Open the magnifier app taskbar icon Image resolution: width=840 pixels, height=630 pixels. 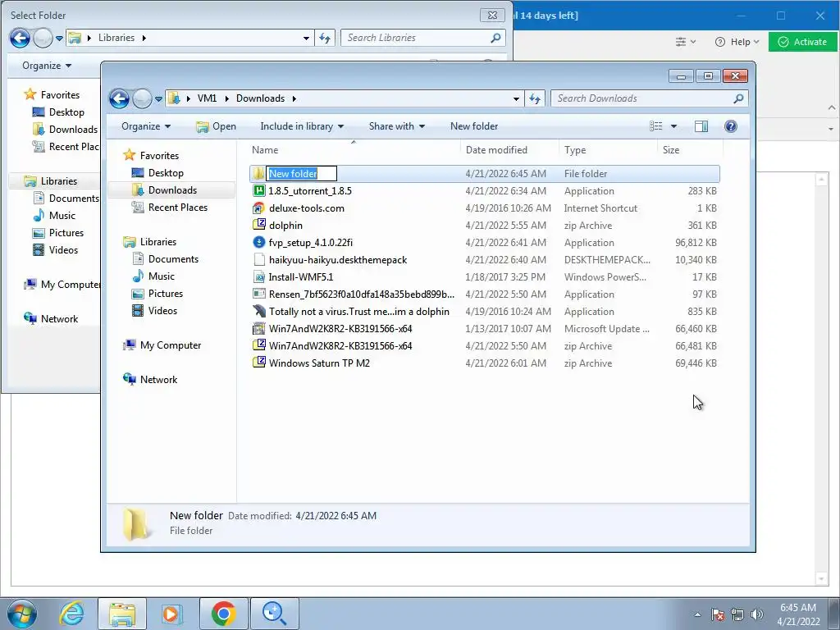point(274,614)
